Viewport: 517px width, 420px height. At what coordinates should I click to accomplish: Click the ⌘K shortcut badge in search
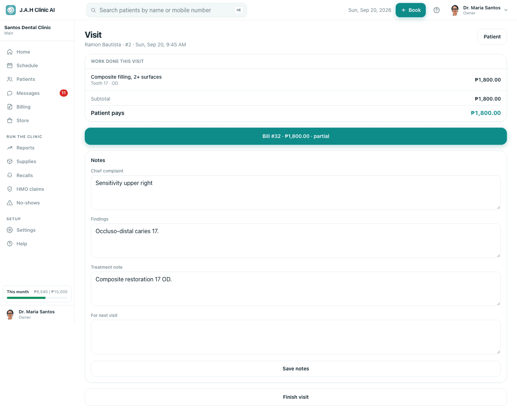pos(239,10)
